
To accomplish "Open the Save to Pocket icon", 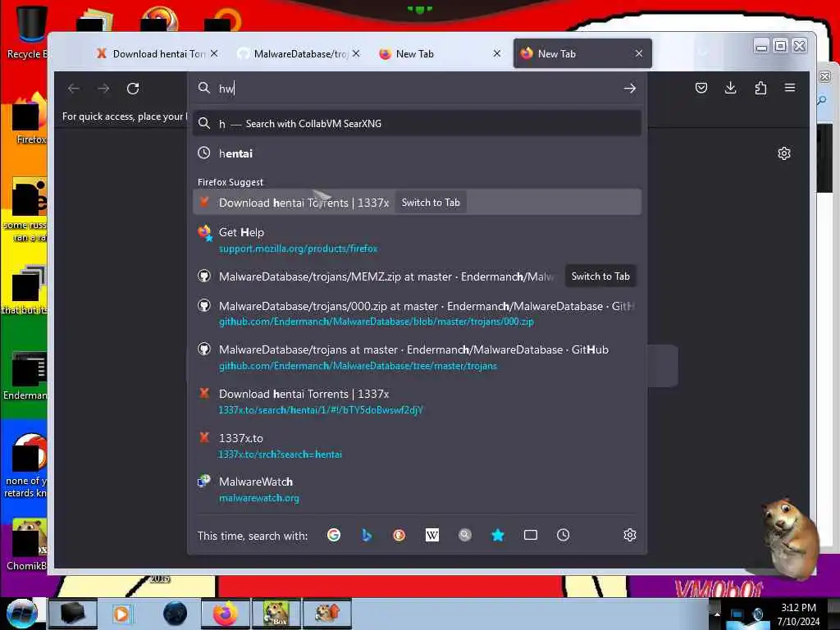I will click(701, 88).
